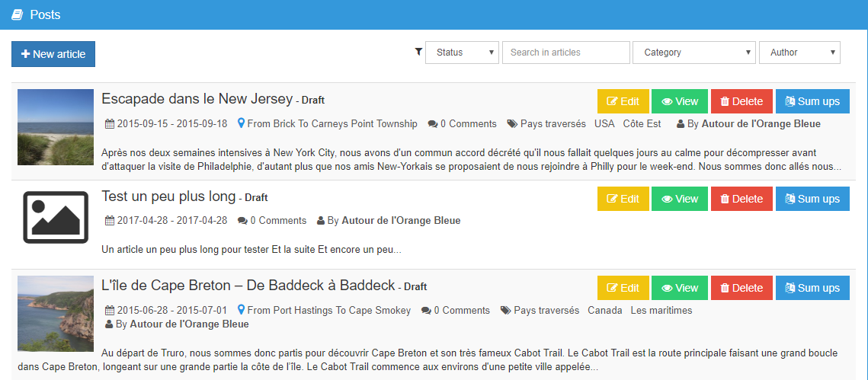
Task: Expand the Category filter dropdown
Action: click(x=693, y=53)
